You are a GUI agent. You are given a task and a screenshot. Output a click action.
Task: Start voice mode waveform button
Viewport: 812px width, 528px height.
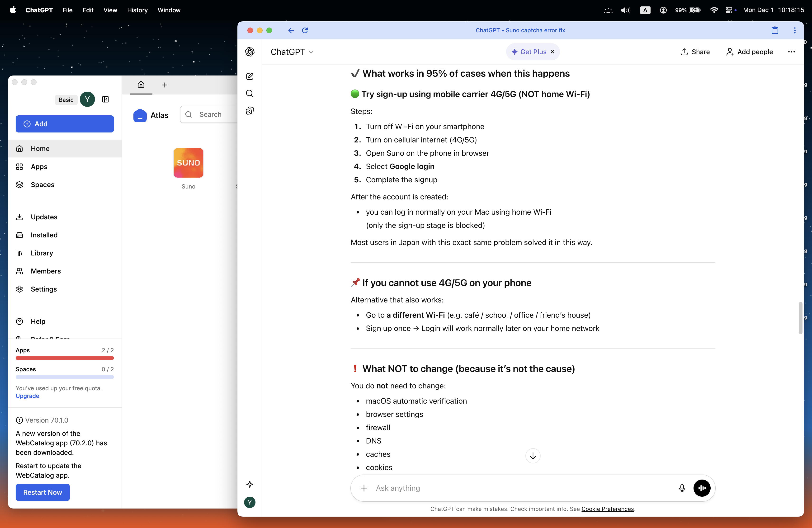pos(702,488)
